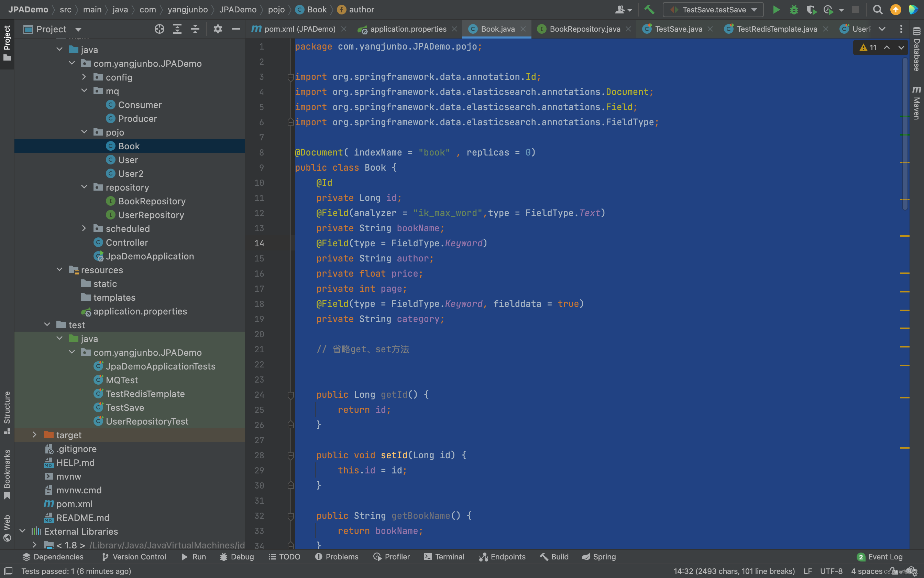Run the TestSave.testSave configuration
The height and width of the screenshot is (578, 924).
point(776,10)
